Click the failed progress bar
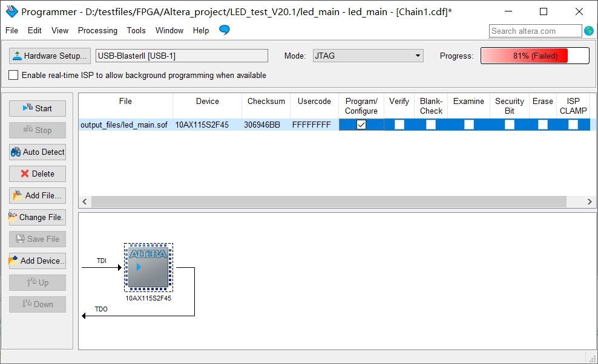Screen dimensions: 598x364 pyautogui.click(x=534, y=56)
